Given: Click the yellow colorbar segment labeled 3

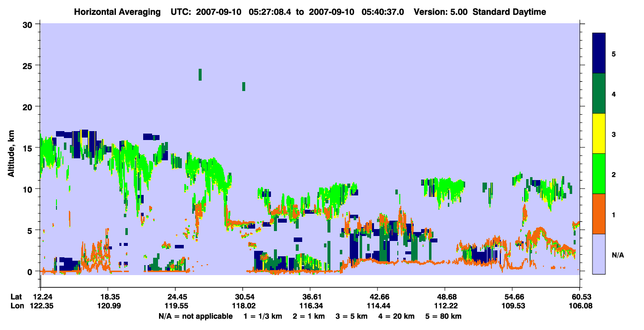Looking at the screenshot, I should [599, 134].
